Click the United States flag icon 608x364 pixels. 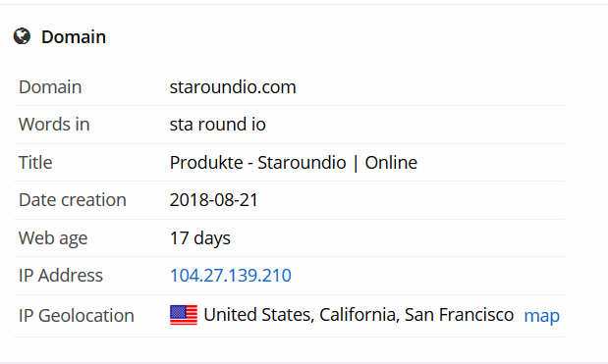coord(184,315)
